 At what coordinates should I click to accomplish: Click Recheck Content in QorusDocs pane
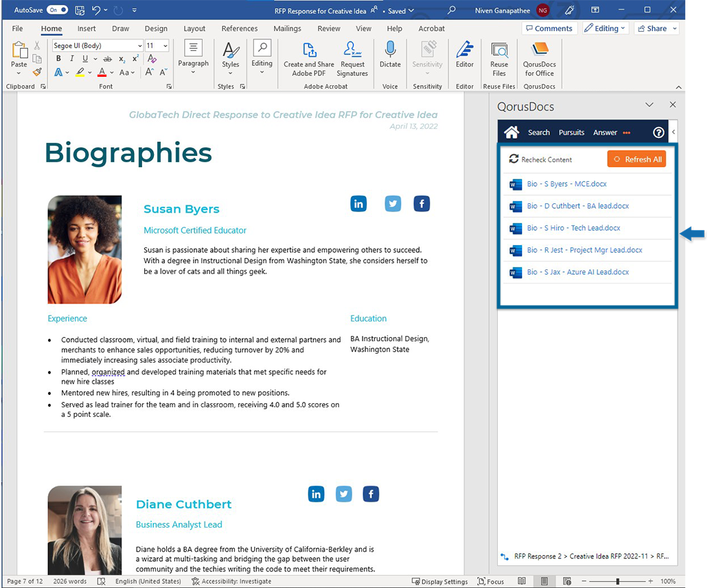[x=540, y=159]
